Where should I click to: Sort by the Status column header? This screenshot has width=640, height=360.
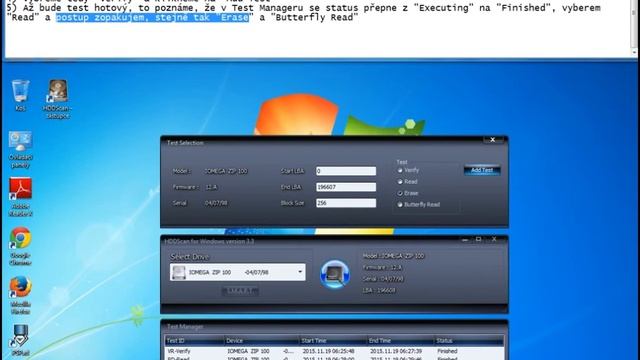point(469,340)
